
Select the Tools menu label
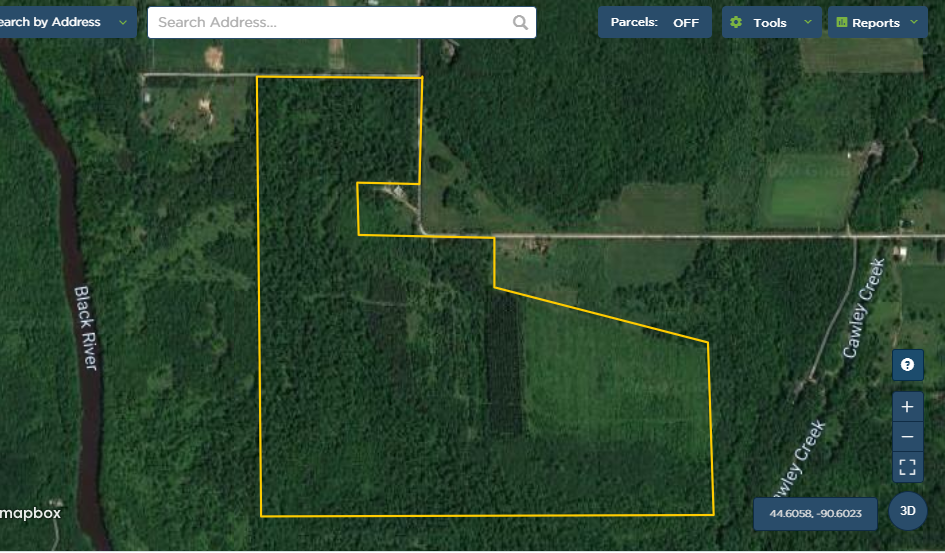click(x=770, y=23)
